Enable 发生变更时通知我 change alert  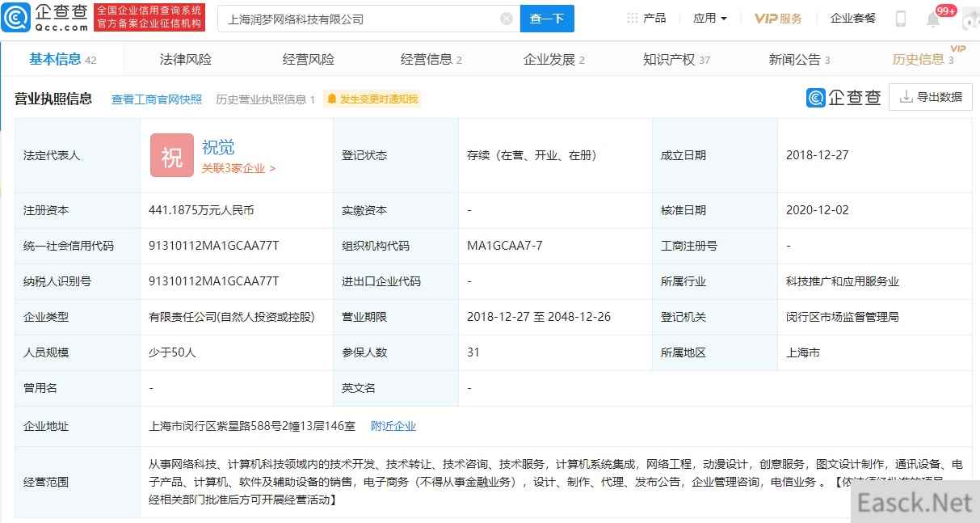(x=372, y=99)
